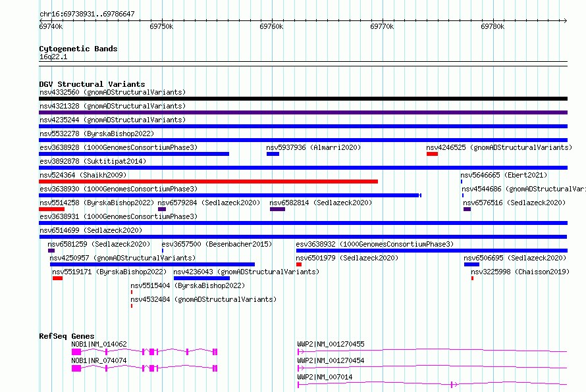The image size is (586, 392).
Task: Click NOB1|NR_074074 transcript label
Action: [99, 360]
